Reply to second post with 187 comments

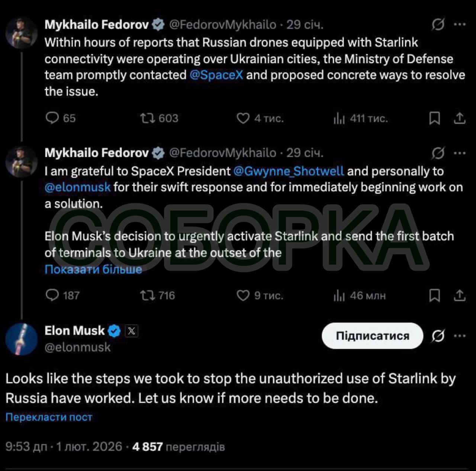point(52,295)
